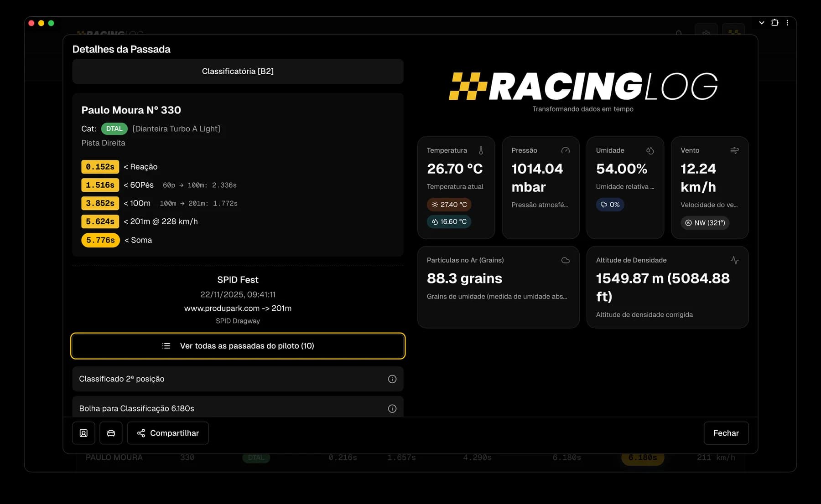
Task: Click the 12.24 km/h wind value
Action: pos(698,178)
